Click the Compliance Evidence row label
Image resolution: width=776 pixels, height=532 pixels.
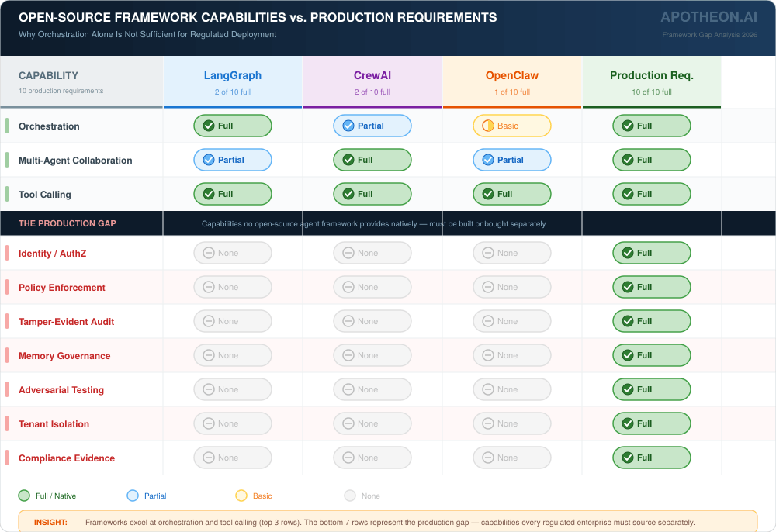coord(67,458)
